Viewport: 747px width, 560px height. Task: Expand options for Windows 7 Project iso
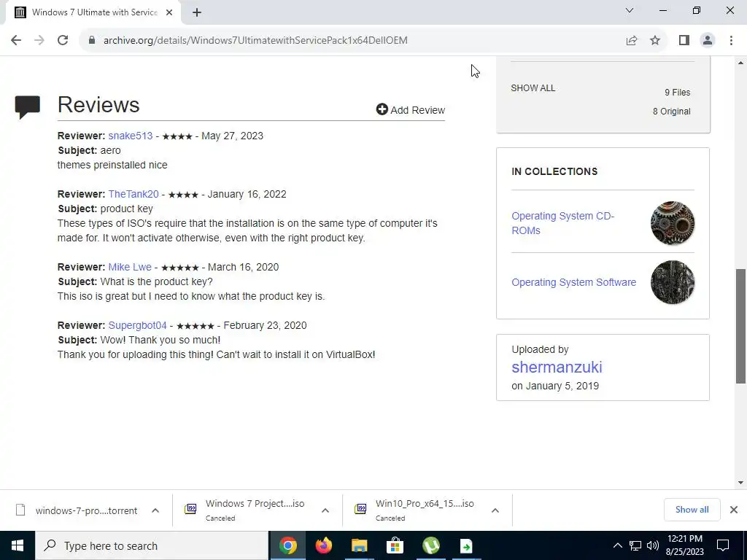point(325,510)
